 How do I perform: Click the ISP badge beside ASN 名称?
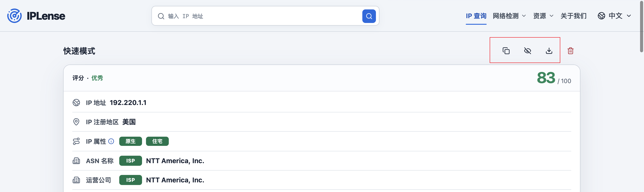(130, 161)
